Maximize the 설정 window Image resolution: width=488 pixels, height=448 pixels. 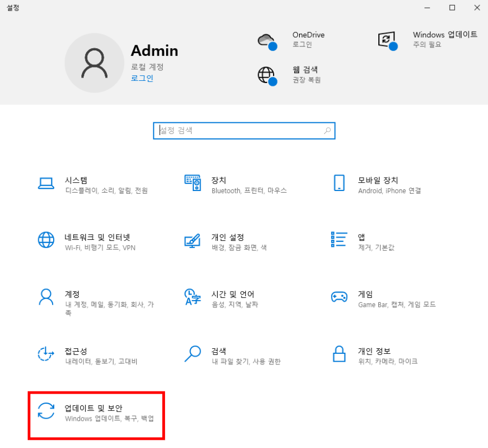452,8
